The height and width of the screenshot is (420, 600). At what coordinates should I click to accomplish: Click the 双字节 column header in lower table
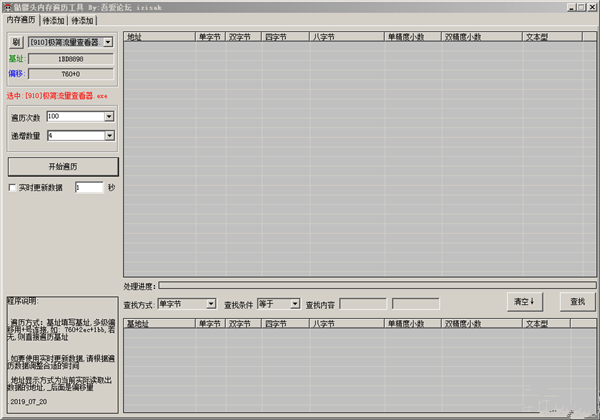pos(243,324)
